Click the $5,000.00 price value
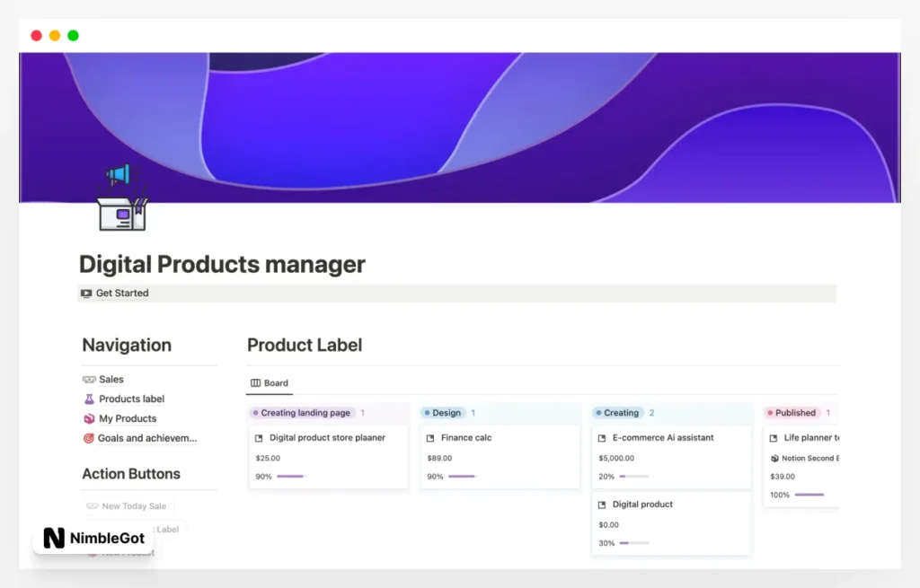The width and height of the screenshot is (920, 588). (616, 459)
